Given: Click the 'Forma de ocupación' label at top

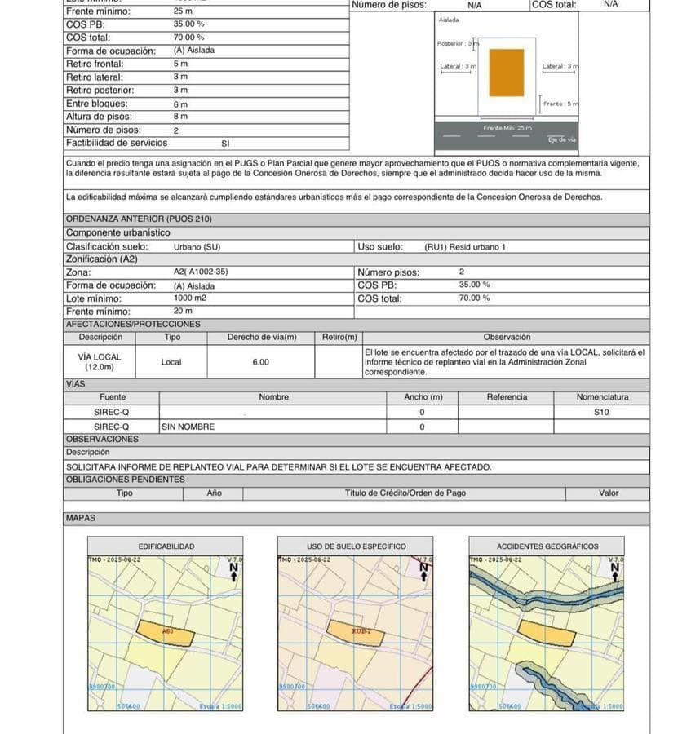Looking at the screenshot, I should [111, 51].
